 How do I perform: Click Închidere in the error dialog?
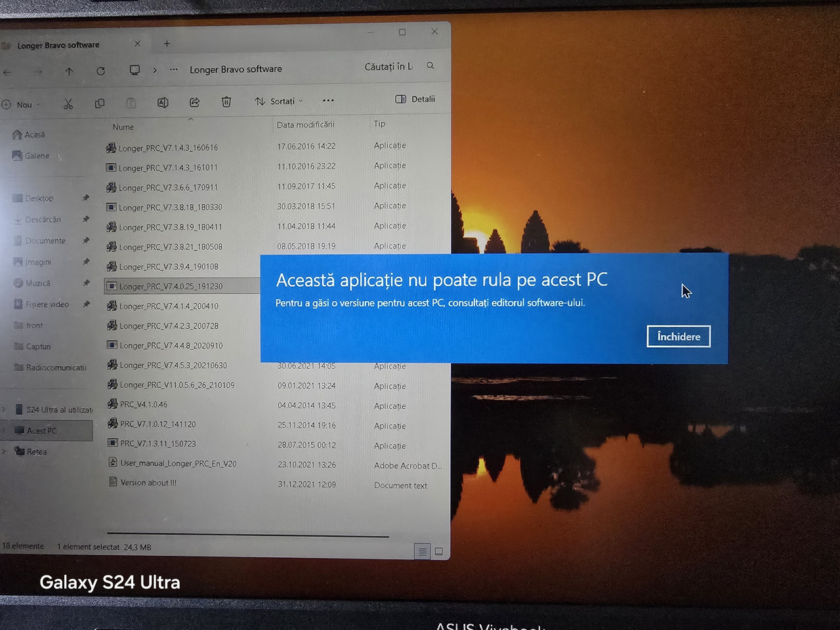pyautogui.click(x=679, y=337)
